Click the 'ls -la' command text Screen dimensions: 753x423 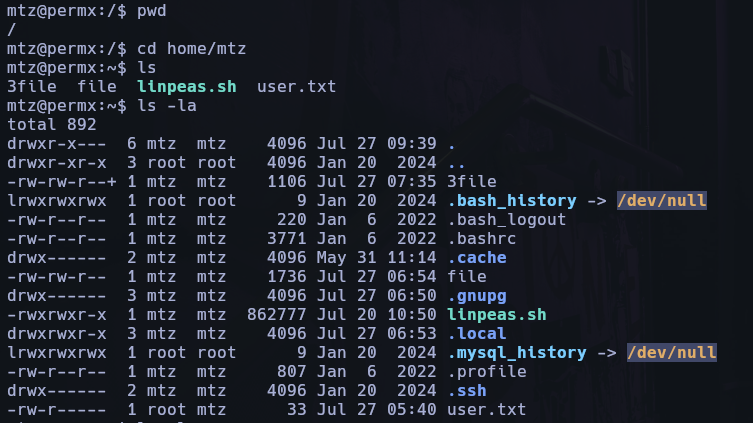(x=167, y=106)
